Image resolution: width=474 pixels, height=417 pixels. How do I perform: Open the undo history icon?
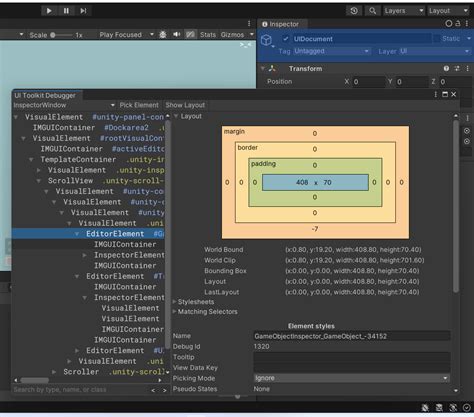pyautogui.click(x=354, y=11)
